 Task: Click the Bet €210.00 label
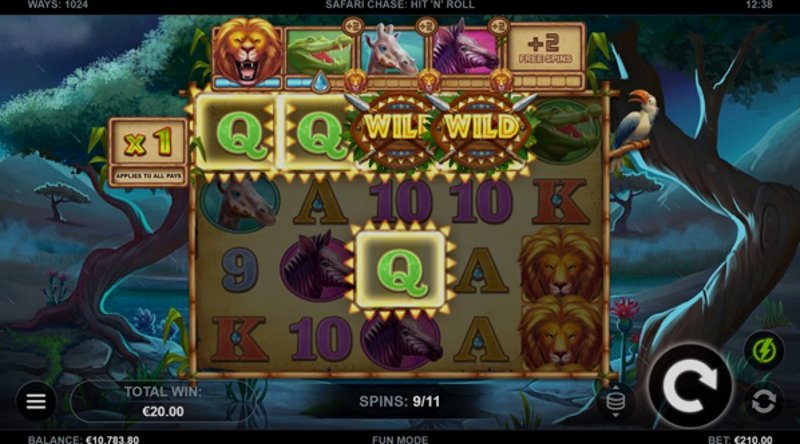point(740,439)
